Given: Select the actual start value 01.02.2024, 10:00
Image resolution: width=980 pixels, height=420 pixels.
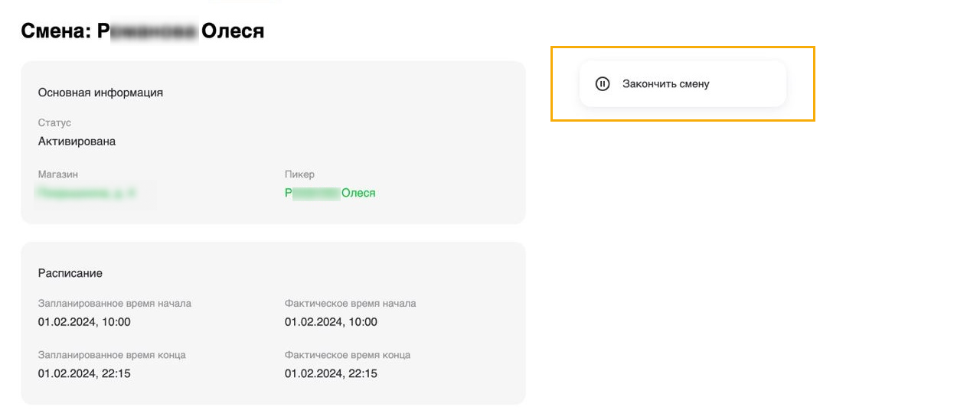Looking at the screenshot, I should 331,322.
